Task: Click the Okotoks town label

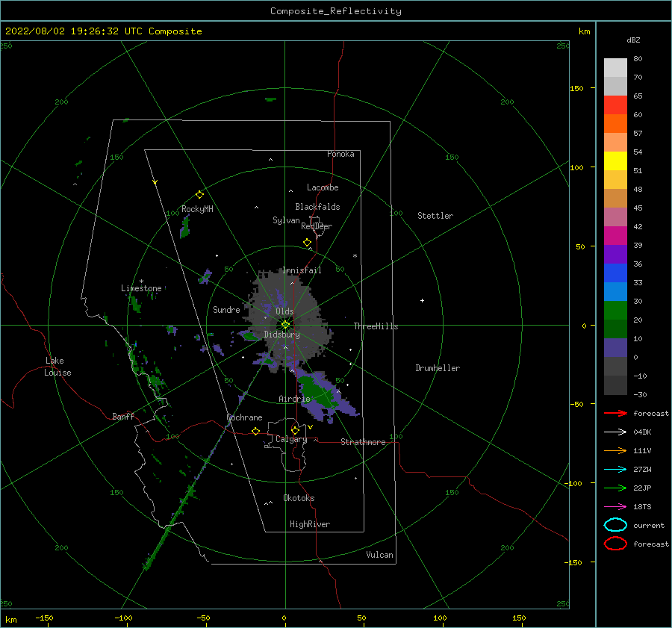Action: pos(299,498)
